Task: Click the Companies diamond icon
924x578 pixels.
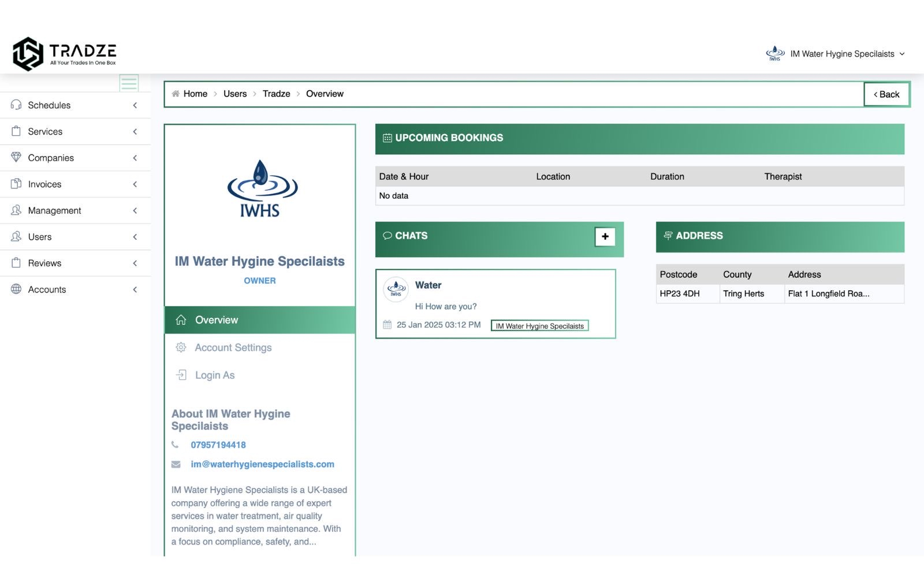Action: click(x=16, y=157)
